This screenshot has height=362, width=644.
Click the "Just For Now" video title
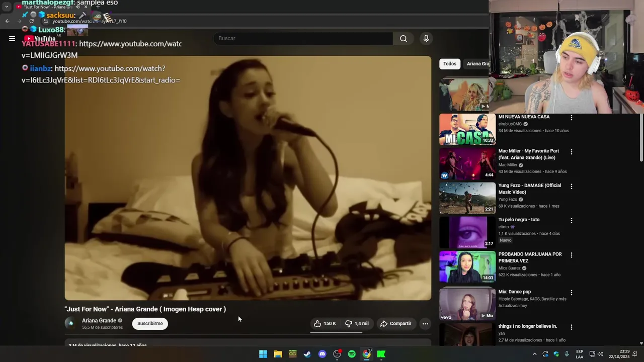coord(145,309)
